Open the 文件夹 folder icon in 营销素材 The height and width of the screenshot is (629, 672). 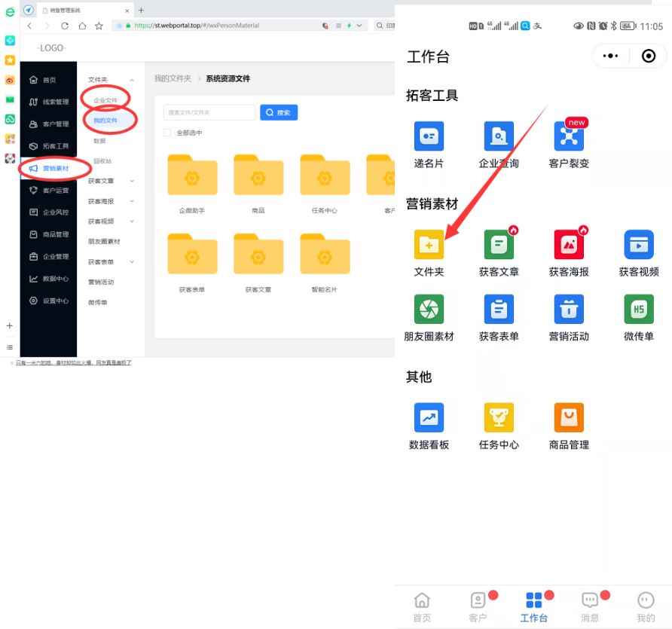click(429, 245)
